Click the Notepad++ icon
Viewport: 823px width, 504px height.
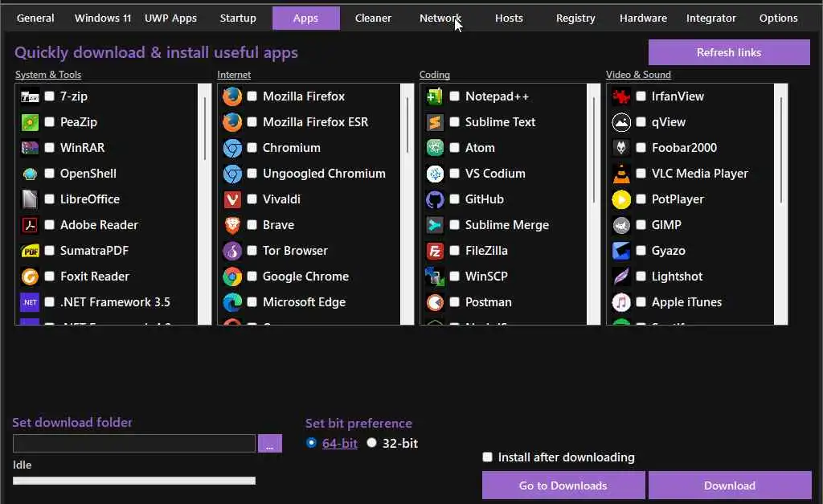click(435, 96)
